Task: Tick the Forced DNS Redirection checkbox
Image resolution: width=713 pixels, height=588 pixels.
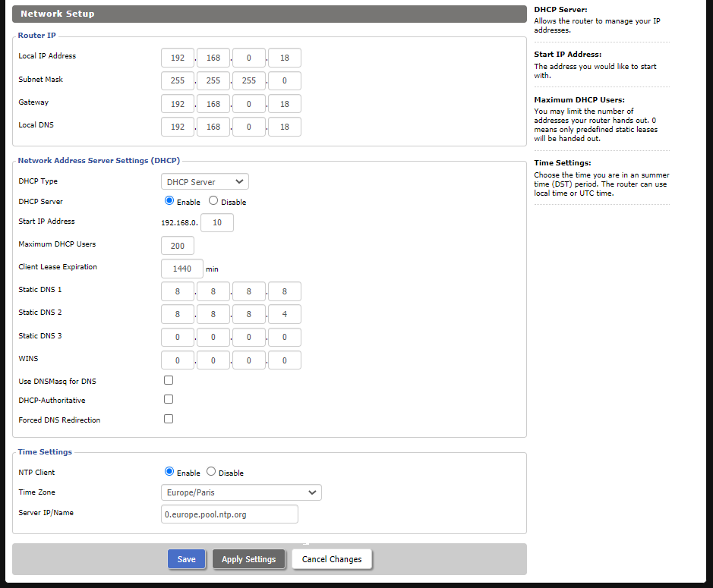Action: tap(169, 419)
